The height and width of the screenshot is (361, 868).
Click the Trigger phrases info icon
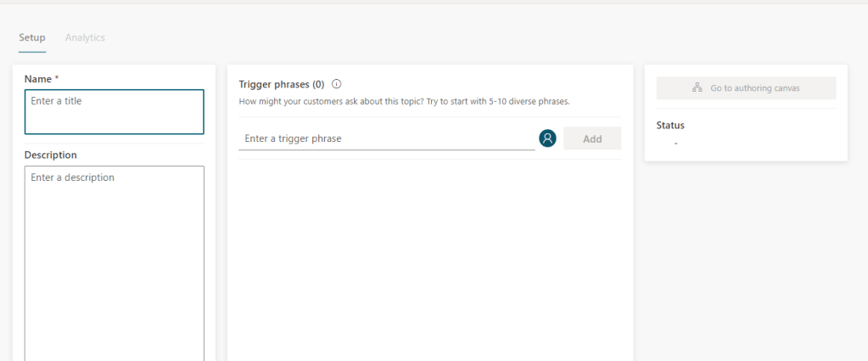337,84
